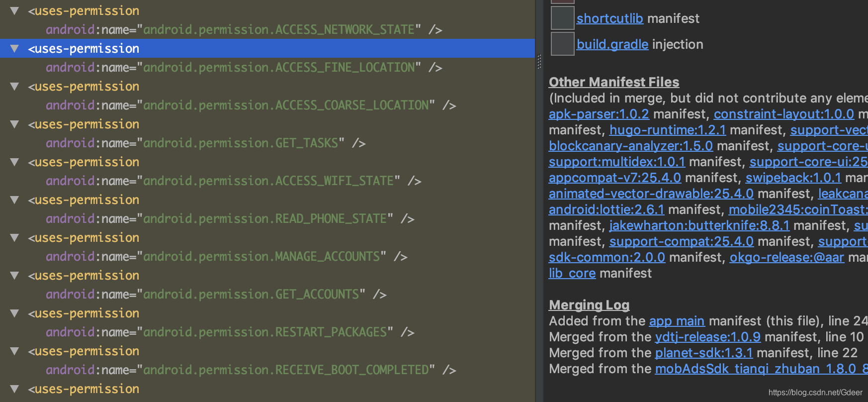Collapse uses-permission node above READ_PHONE_STATE

click(x=14, y=200)
